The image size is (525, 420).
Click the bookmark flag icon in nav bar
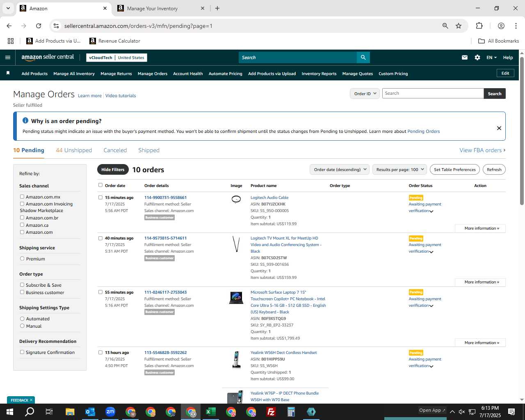click(x=8, y=73)
